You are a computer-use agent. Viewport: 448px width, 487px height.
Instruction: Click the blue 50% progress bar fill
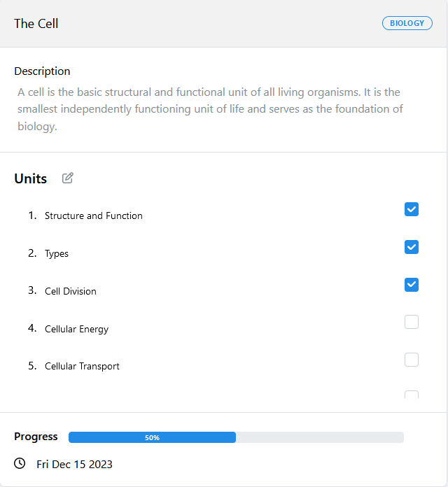pyautogui.click(x=152, y=437)
